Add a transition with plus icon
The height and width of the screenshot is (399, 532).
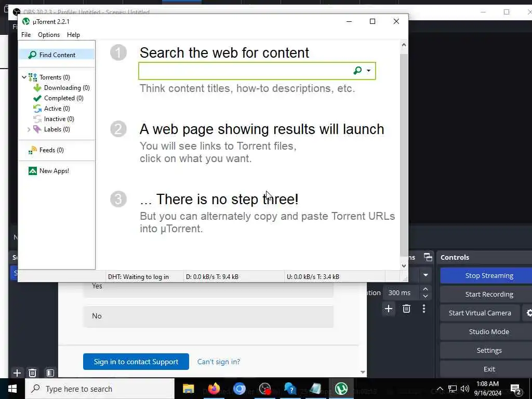tap(389, 309)
